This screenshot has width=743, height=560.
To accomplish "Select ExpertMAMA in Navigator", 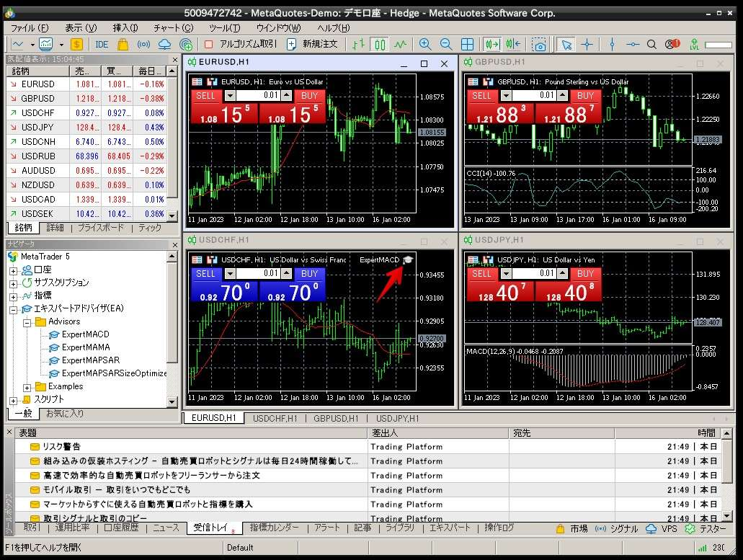I will pos(86,347).
